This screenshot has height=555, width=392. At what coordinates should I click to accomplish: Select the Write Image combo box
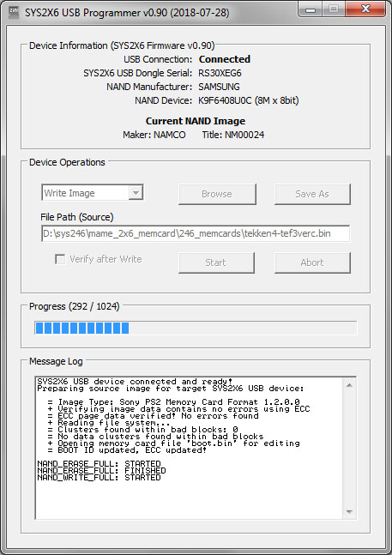coord(93,193)
